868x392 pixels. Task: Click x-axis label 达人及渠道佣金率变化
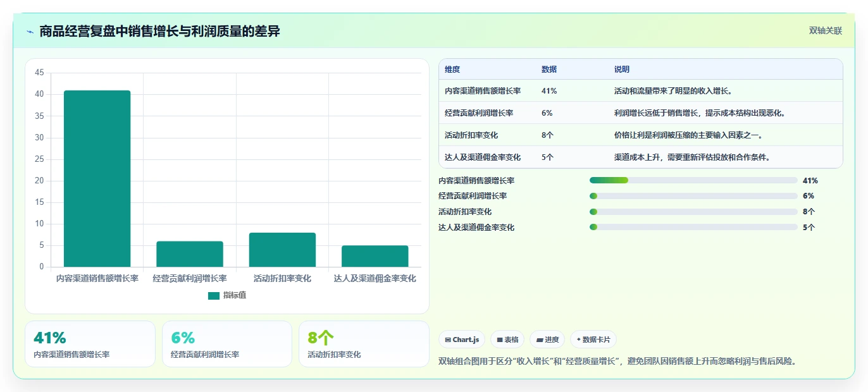pyautogui.click(x=375, y=278)
